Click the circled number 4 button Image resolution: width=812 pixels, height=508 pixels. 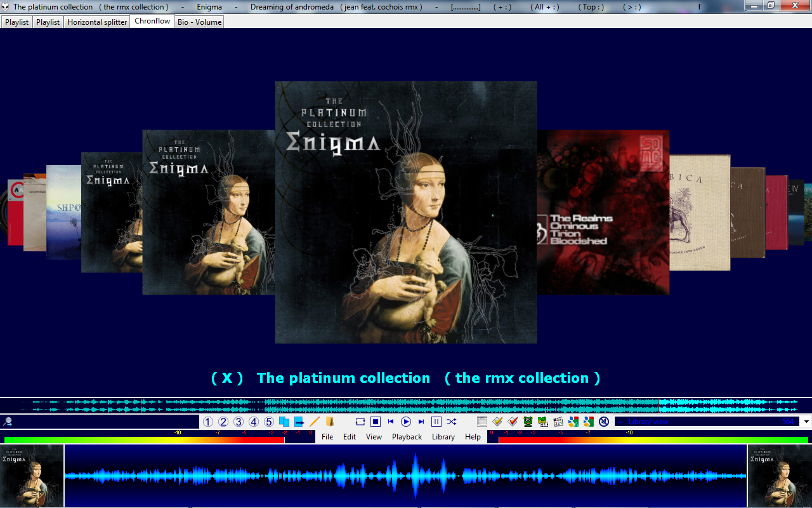tap(254, 422)
